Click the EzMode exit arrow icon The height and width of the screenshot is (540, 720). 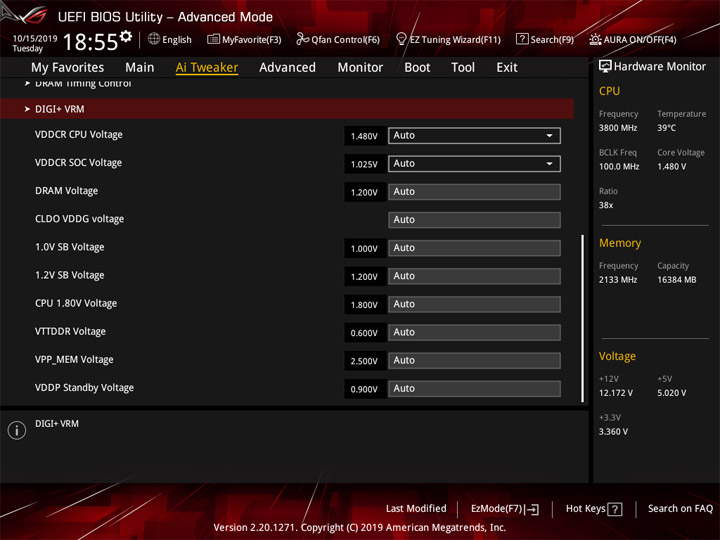pyautogui.click(x=533, y=509)
